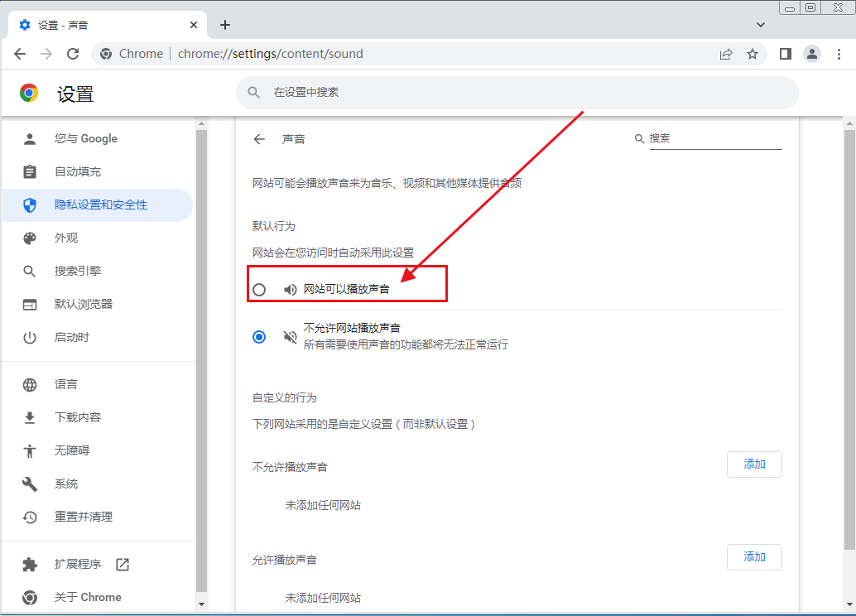Open 重置并清理 settings section

[99, 517]
